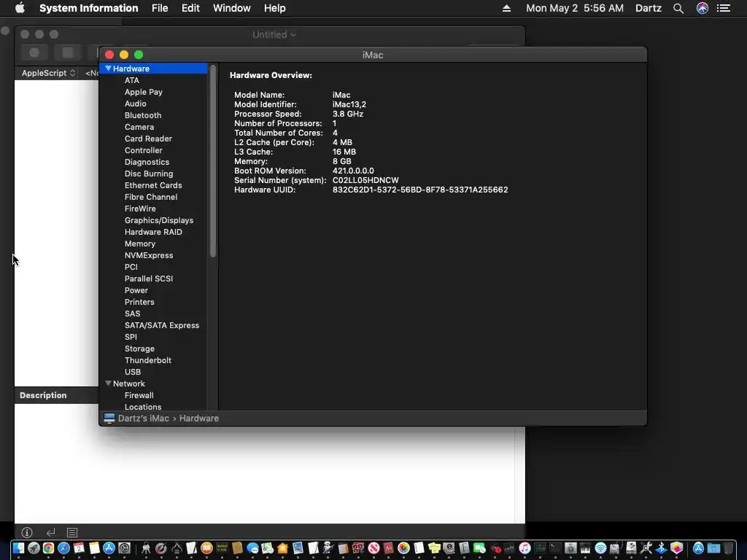Open Trash at Dock's end
The image size is (747, 560).
(729, 548)
